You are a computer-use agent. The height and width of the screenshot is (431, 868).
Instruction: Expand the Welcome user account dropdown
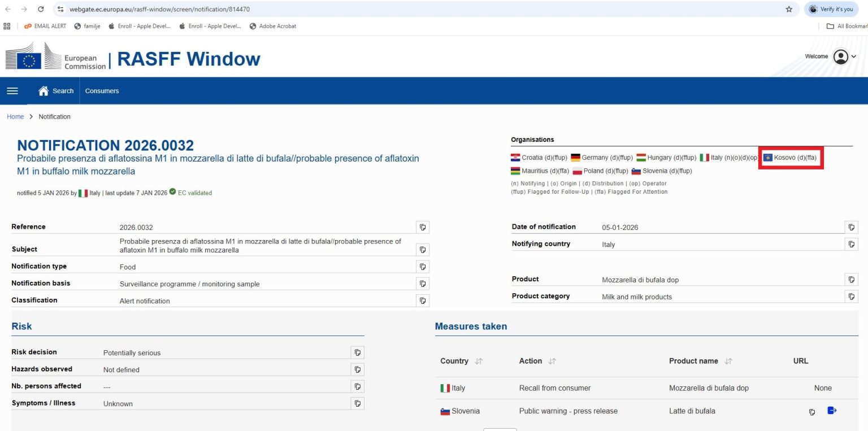pyautogui.click(x=845, y=56)
